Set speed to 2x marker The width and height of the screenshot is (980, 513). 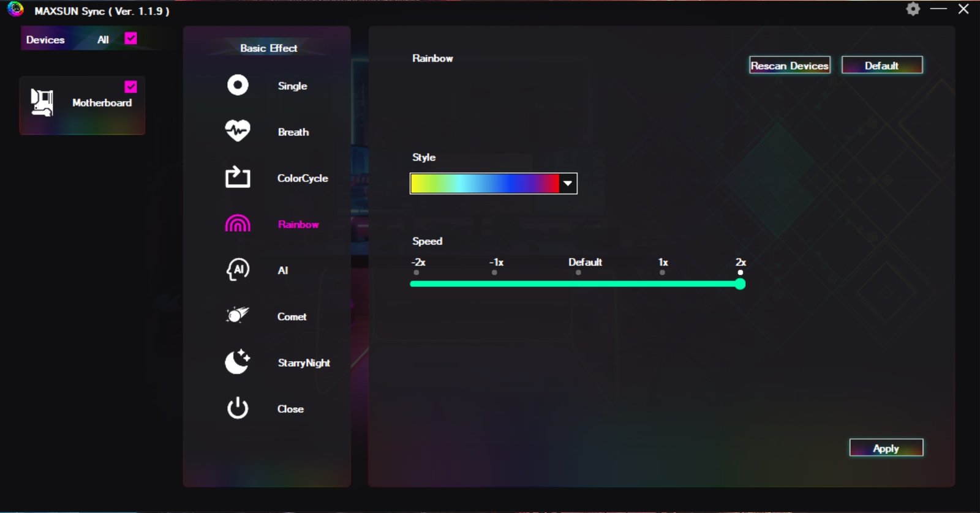[x=740, y=272]
